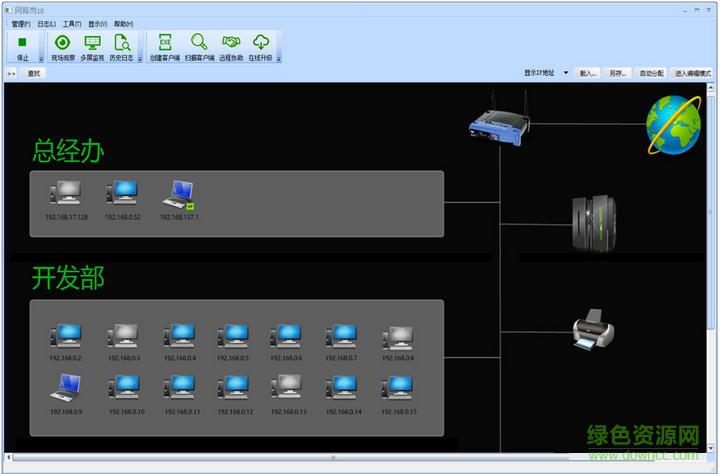The height and width of the screenshot is (474, 722).
Task: Click 创建客户端 create client icon
Action: coord(165,43)
